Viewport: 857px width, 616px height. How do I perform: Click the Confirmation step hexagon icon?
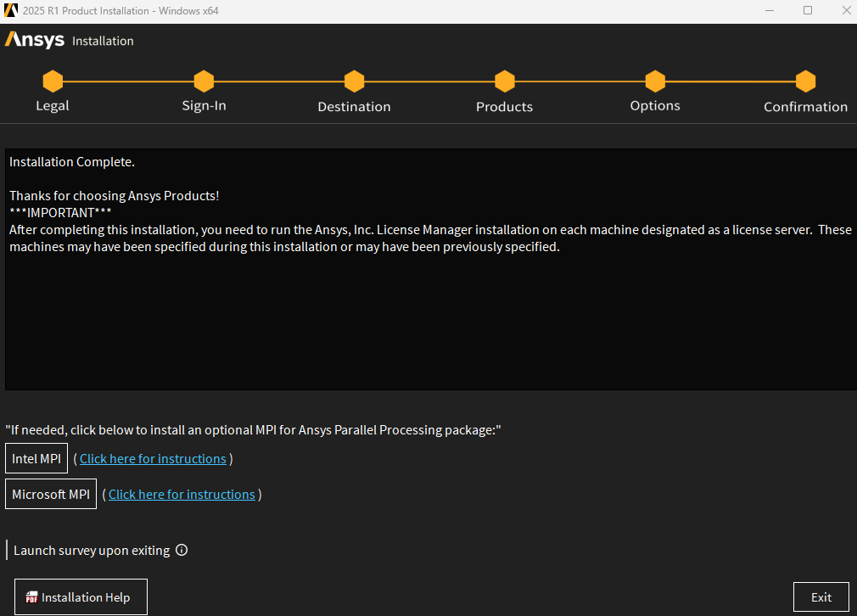(x=805, y=81)
